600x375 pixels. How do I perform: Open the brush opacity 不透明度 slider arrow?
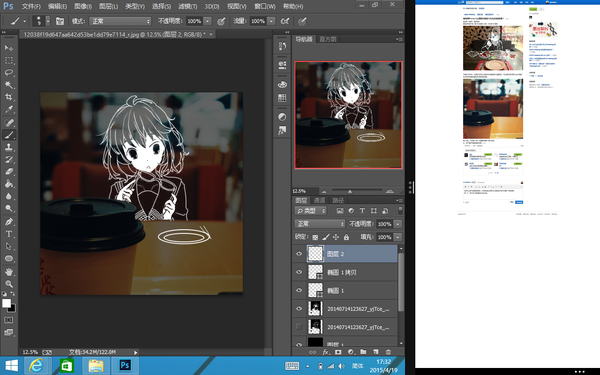click(x=207, y=21)
